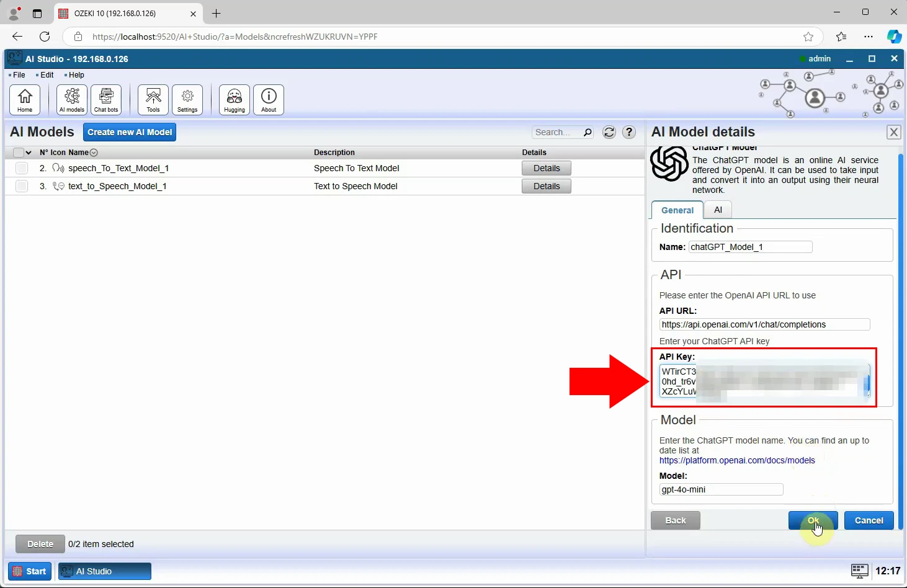Open the Tools toolbar icon

[153, 100]
